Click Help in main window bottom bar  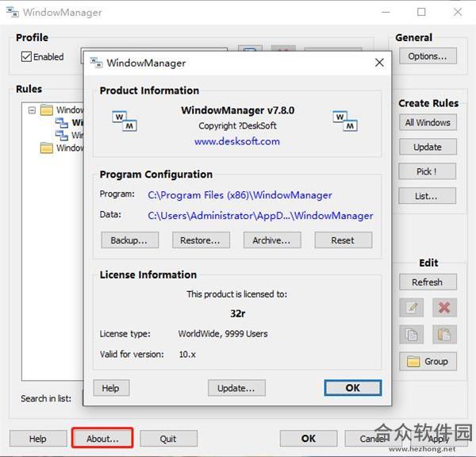coord(38,439)
